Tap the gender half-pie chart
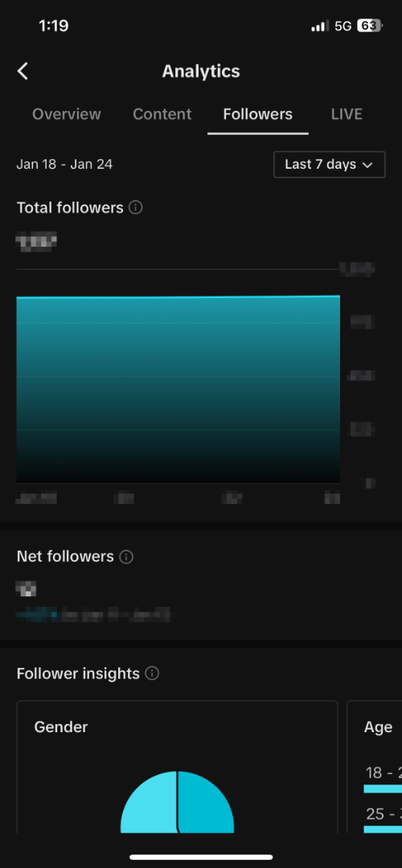Image resolution: width=402 pixels, height=868 pixels. click(177, 802)
